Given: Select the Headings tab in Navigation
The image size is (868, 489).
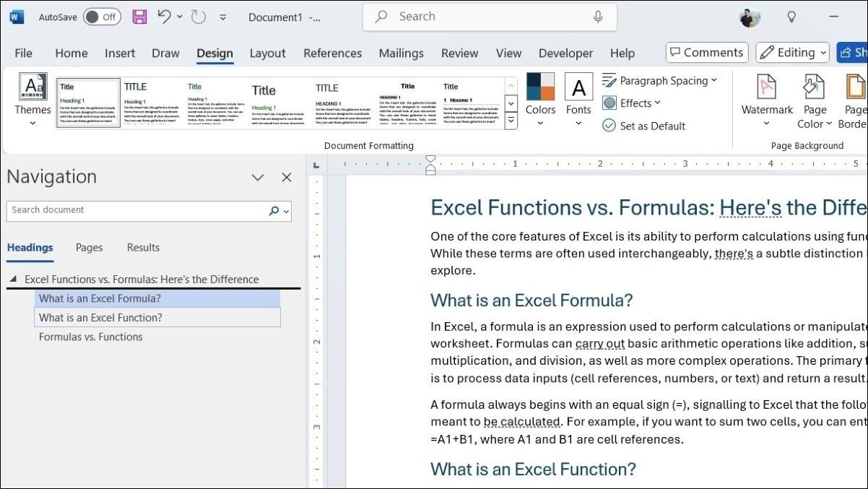Looking at the screenshot, I should (30, 248).
